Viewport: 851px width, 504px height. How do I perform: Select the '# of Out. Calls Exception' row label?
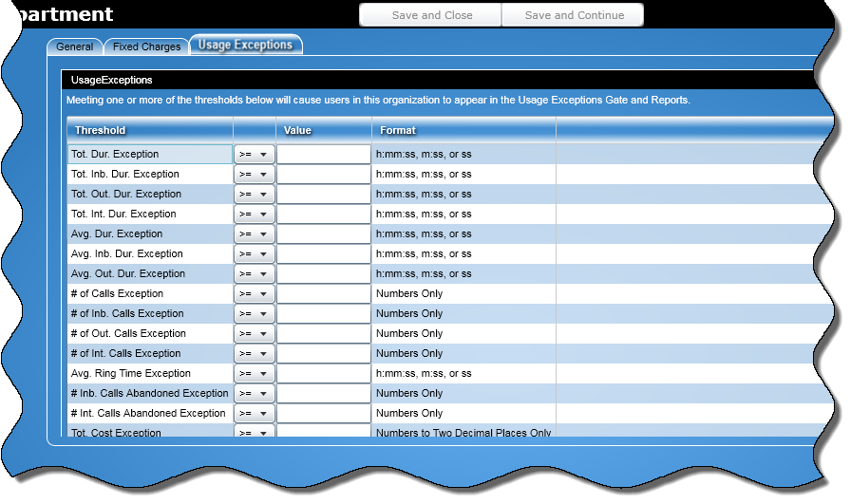coord(128,334)
